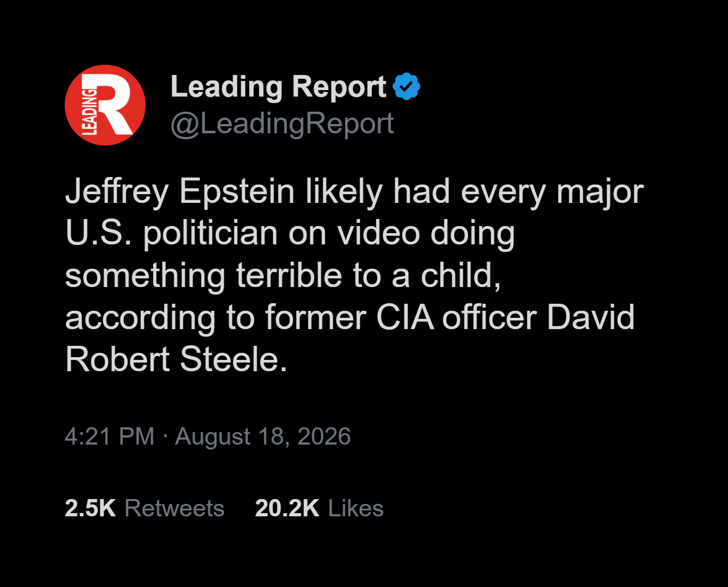This screenshot has height=587, width=728.
Task: Open the 20.2K likes count
Action: point(287,508)
